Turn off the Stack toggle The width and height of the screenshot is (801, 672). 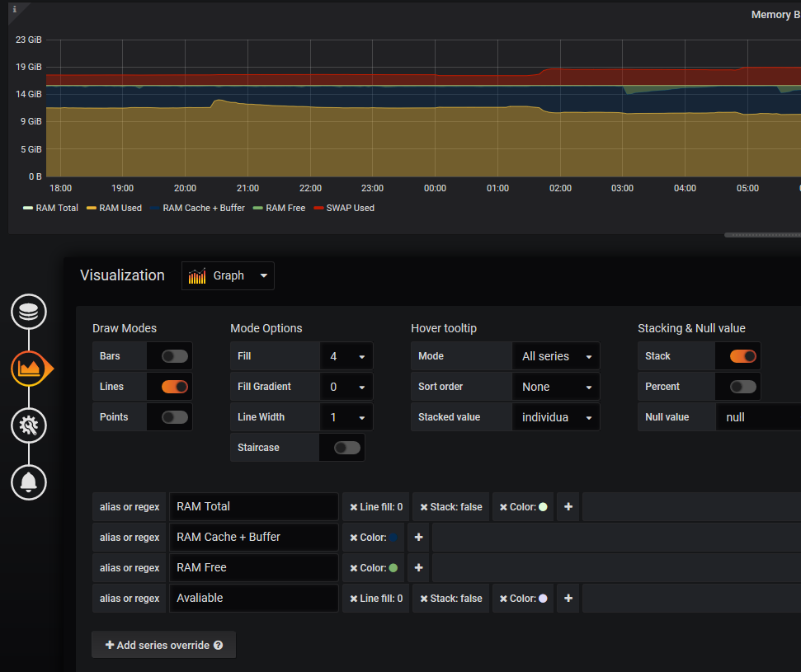[742, 356]
